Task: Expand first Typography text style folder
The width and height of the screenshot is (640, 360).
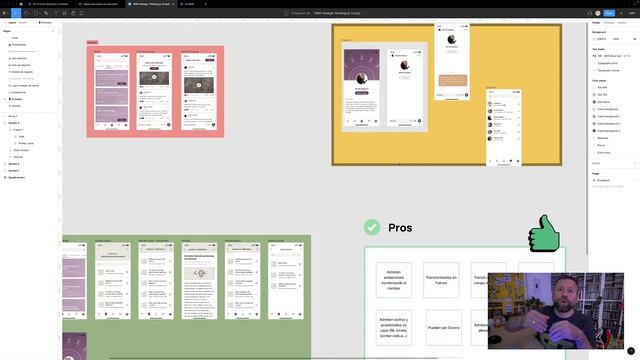Action: click(594, 63)
